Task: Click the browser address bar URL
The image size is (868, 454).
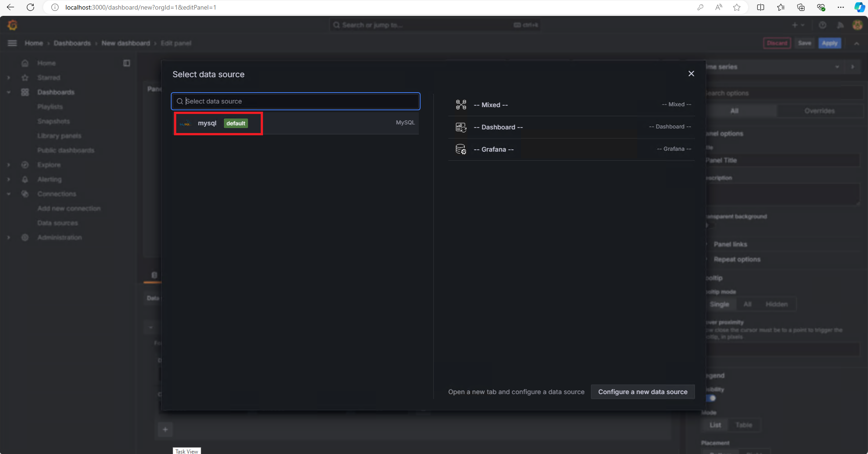Action: coord(141,7)
